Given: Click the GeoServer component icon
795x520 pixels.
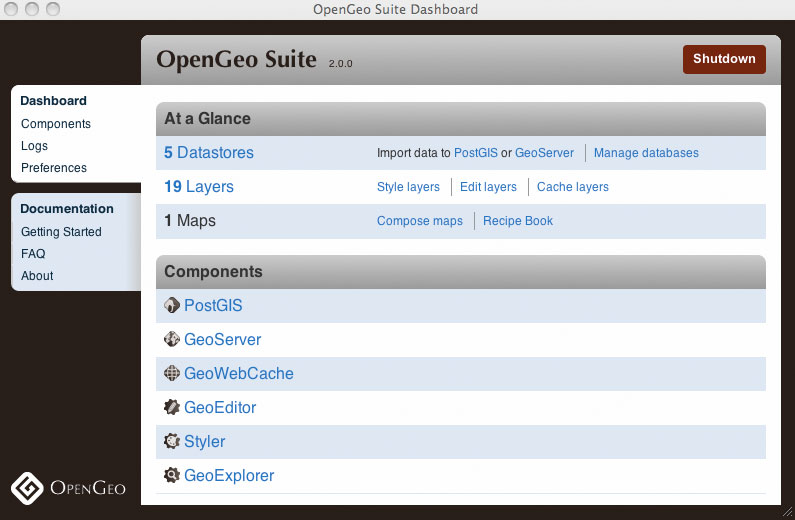Looking at the screenshot, I should (x=172, y=340).
